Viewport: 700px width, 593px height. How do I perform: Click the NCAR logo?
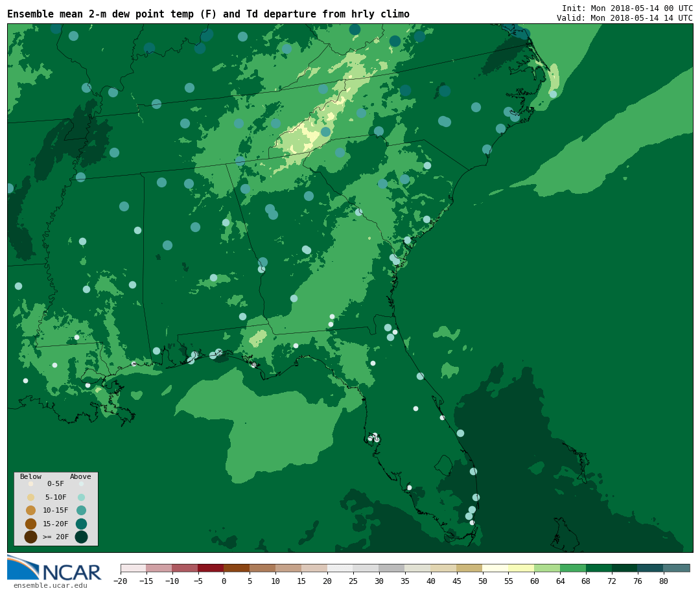(x=54, y=568)
